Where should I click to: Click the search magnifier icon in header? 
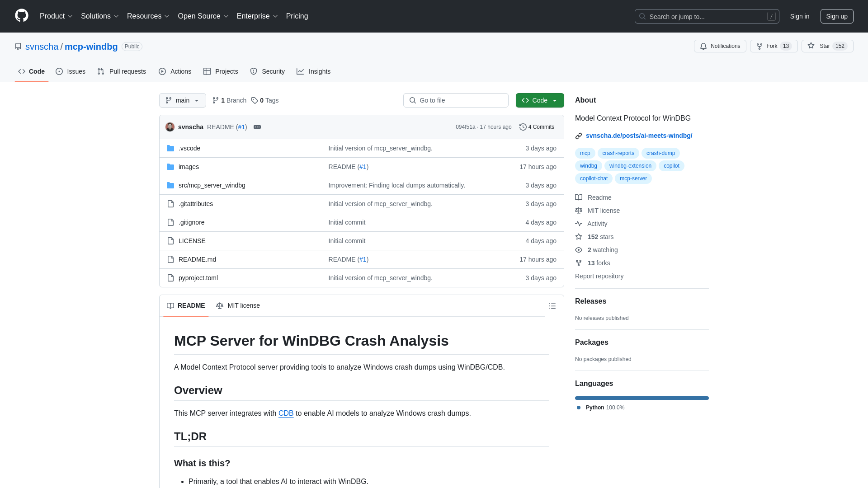point(642,16)
